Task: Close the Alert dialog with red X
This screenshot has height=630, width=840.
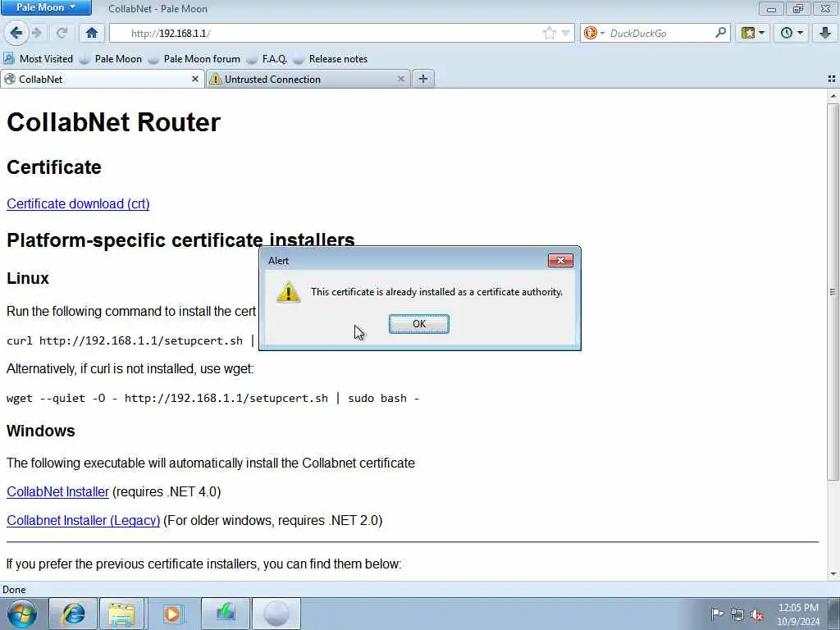Action: coord(560,260)
